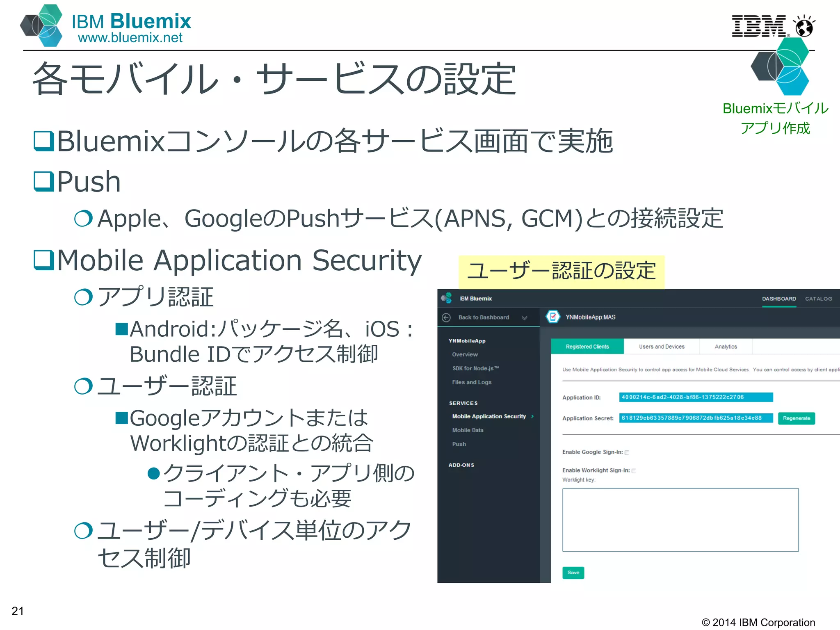The image size is (840, 630).
Task: Open Files and Logs in sidebar
Action: [x=472, y=382]
